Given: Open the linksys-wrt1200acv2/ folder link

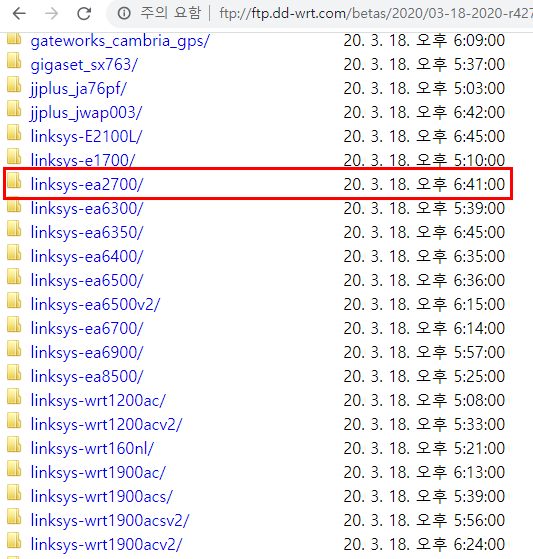Looking at the screenshot, I should (x=106, y=425).
